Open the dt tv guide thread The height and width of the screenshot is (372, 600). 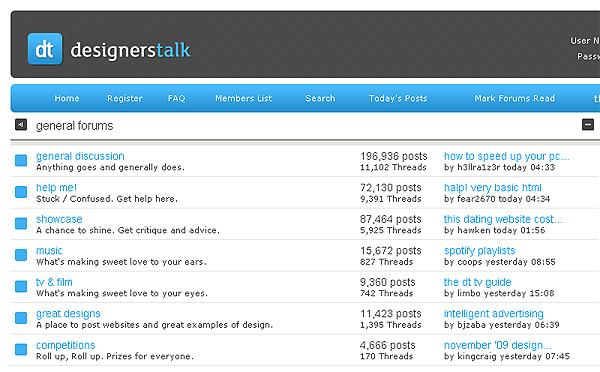478,282
